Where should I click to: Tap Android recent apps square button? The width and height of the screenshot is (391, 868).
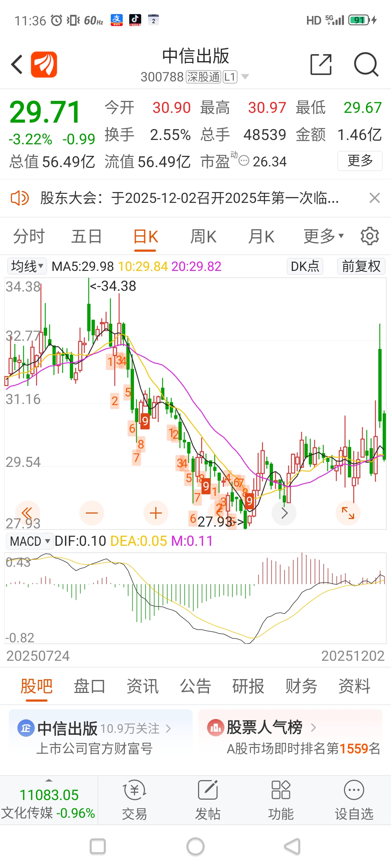(x=98, y=846)
